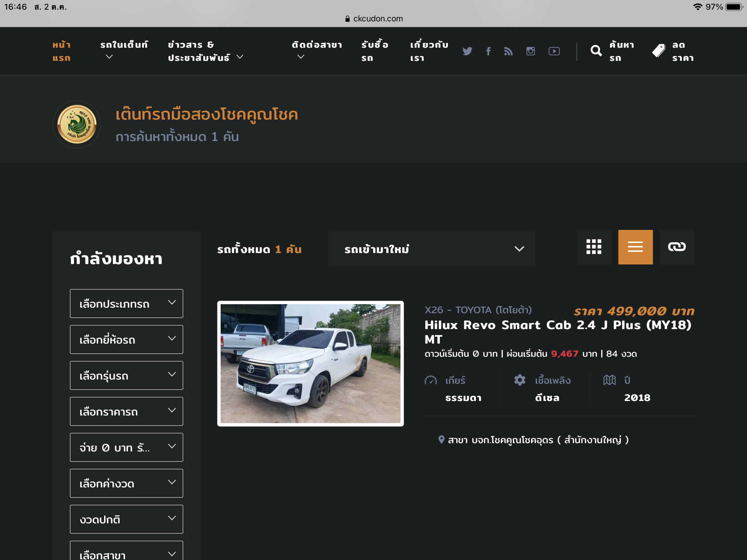Open the Instagram icon link
747x560 pixels.
point(531,51)
